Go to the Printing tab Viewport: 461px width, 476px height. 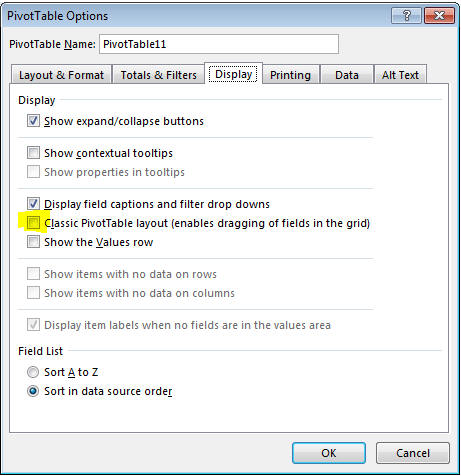pyautogui.click(x=290, y=75)
